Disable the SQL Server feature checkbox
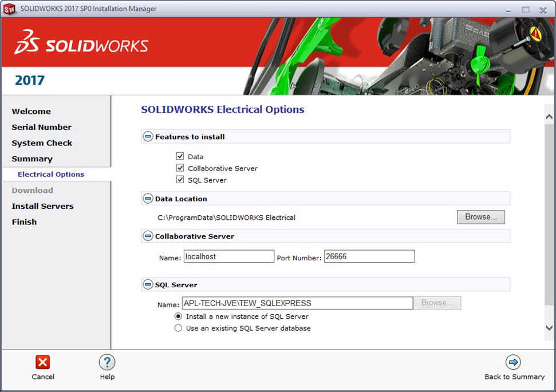 (180, 180)
